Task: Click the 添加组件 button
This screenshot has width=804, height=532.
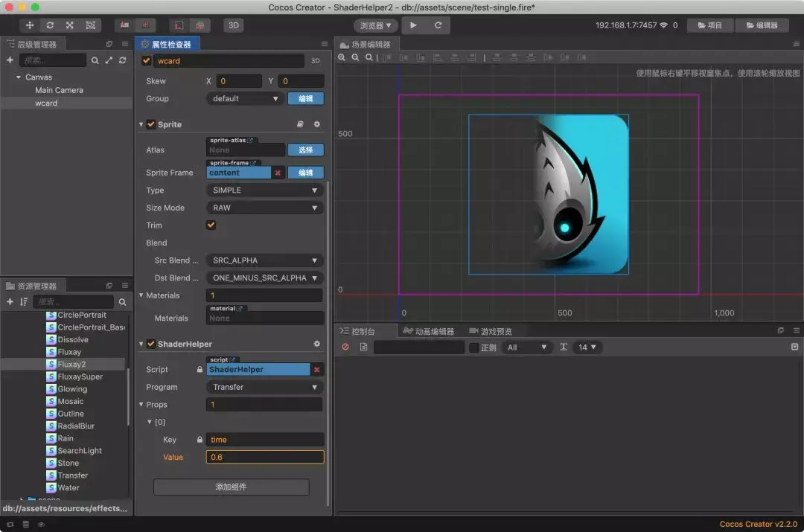Action: pyautogui.click(x=231, y=487)
